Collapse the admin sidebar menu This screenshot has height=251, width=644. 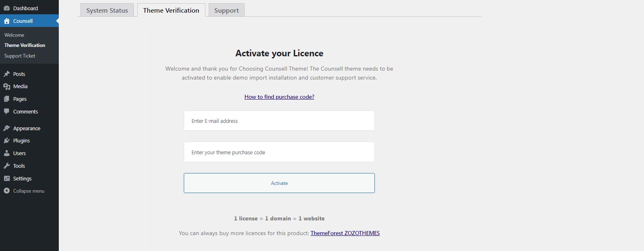coord(24,191)
